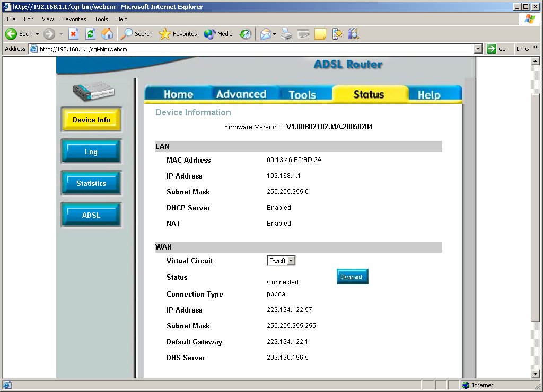Open the Search pane in toolbar
543x392 pixels.
tap(137, 34)
